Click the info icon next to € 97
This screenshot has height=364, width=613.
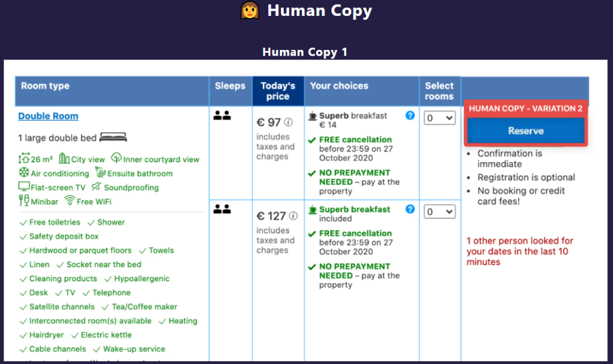point(288,122)
